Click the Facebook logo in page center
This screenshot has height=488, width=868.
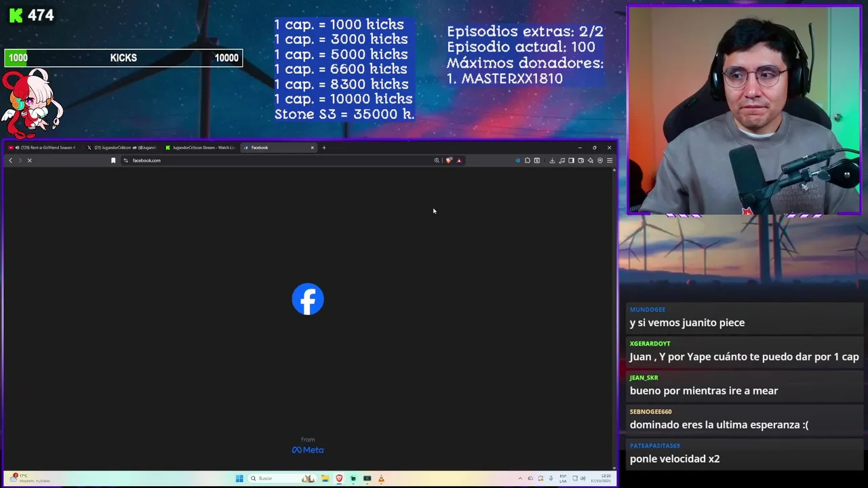pos(308,299)
